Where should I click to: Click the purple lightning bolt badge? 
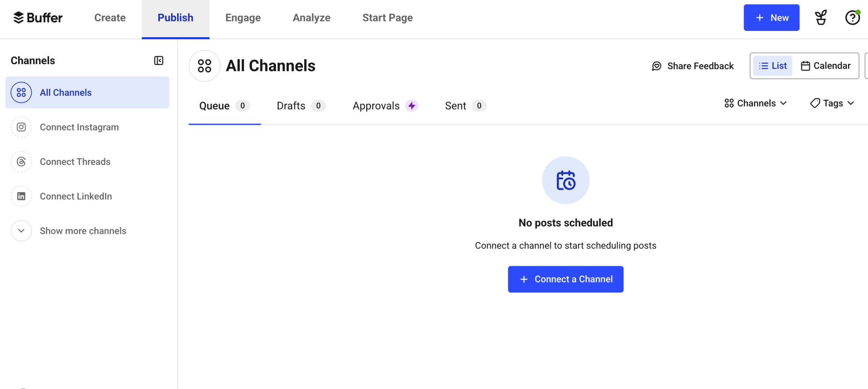pos(412,106)
